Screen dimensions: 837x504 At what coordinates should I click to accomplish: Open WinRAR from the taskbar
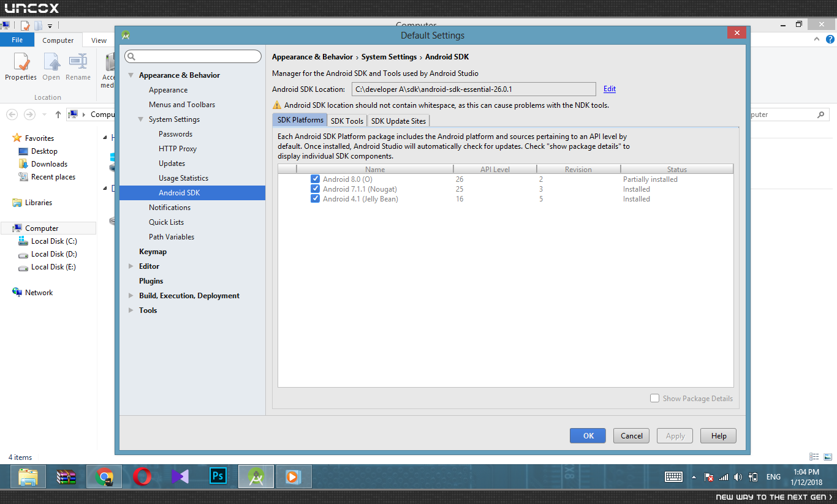[66, 476]
